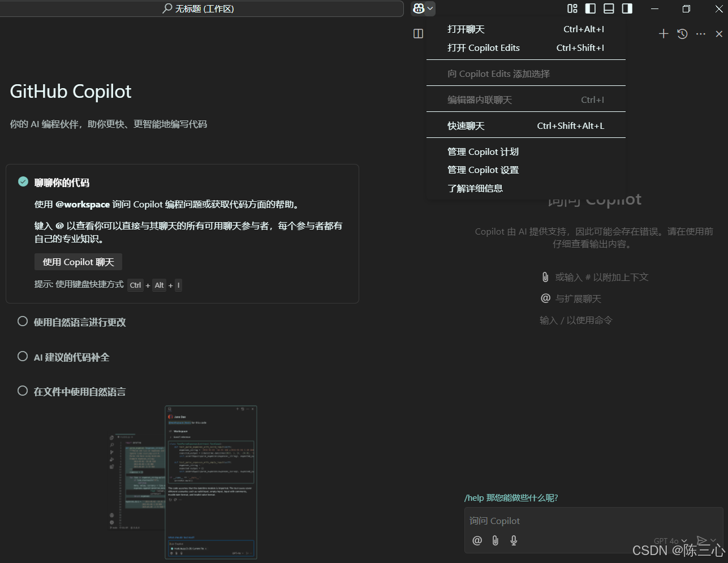Minimize the VS Code window
728x563 pixels.
655,8
